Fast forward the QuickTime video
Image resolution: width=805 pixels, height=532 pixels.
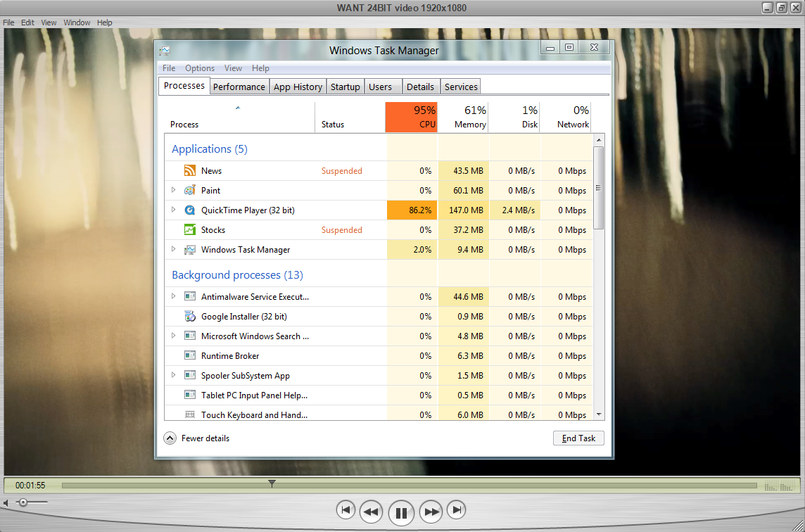click(x=431, y=512)
